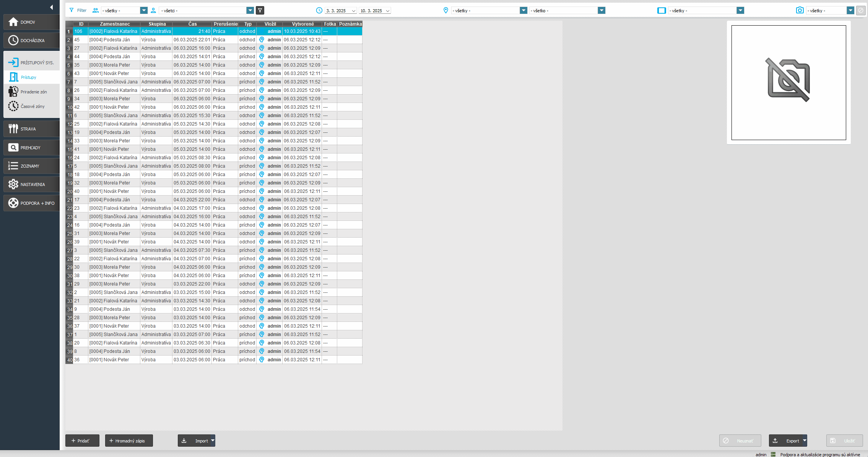Open the Import dropdown arrow

click(213, 441)
